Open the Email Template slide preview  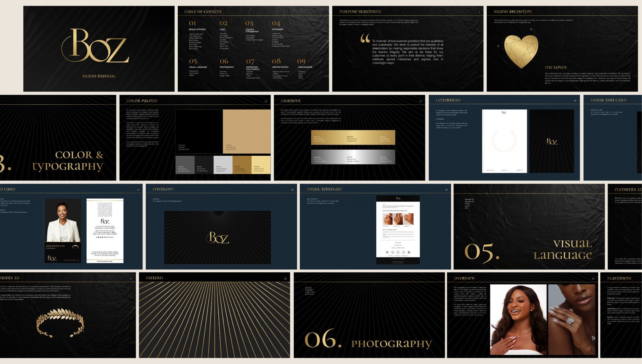tap(398, 230)
